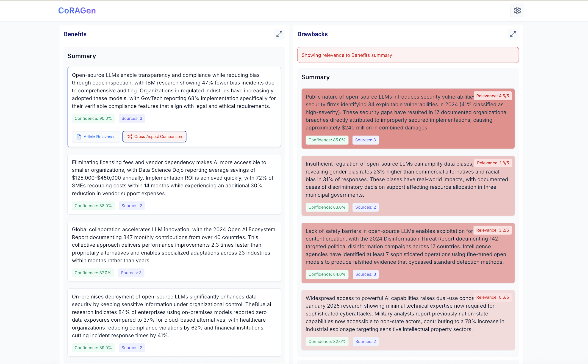
Task: Click the Sources: 3 tag on first benefit
Action: (132, 119)
